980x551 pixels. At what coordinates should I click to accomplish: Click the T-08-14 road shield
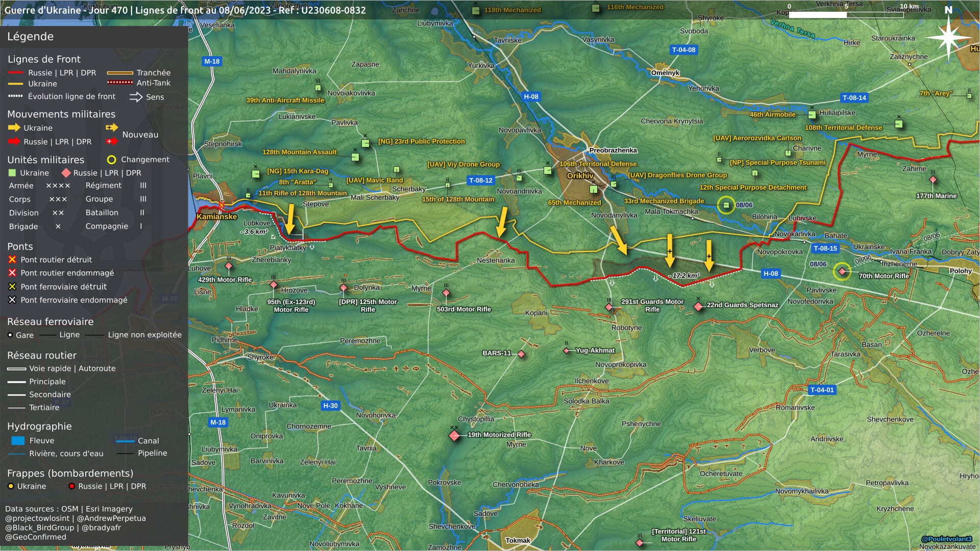[854, 97]
